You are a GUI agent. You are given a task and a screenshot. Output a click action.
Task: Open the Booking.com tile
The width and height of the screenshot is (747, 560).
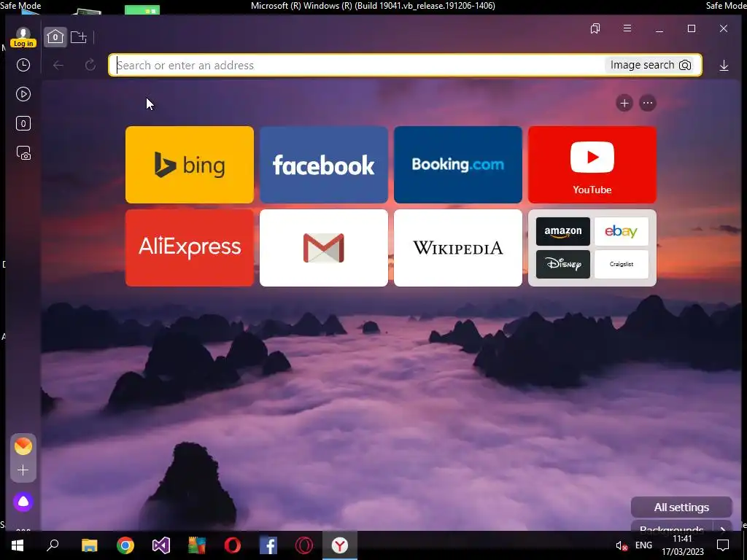pos(458,165)
